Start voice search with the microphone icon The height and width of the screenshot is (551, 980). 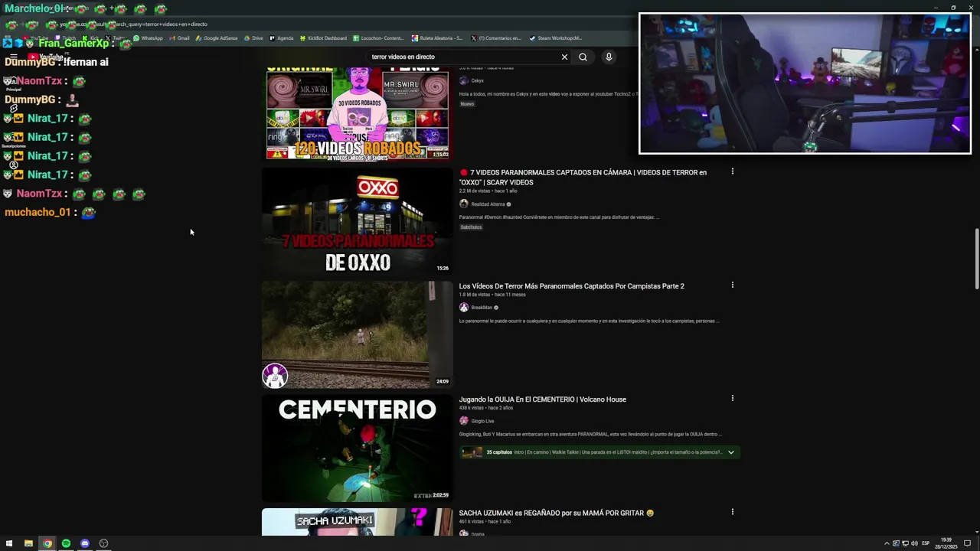pyautogui.click(x=609, y=57)
